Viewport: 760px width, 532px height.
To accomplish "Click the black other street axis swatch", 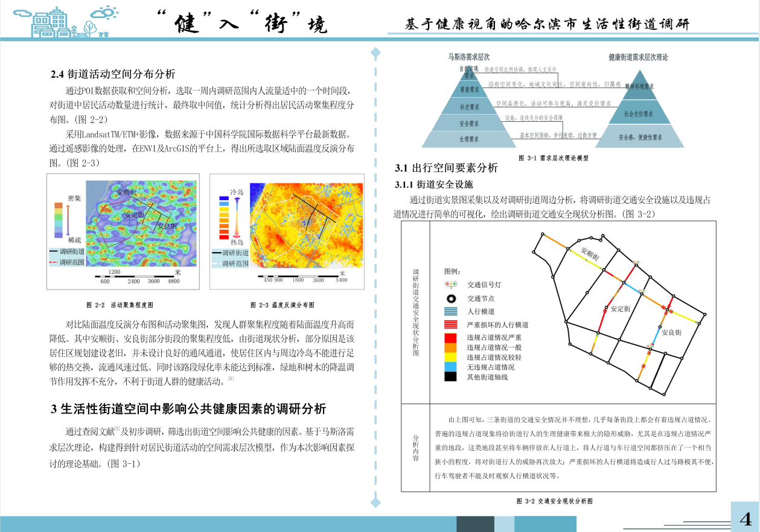I will pyautogui.click(x=450, y=377).
